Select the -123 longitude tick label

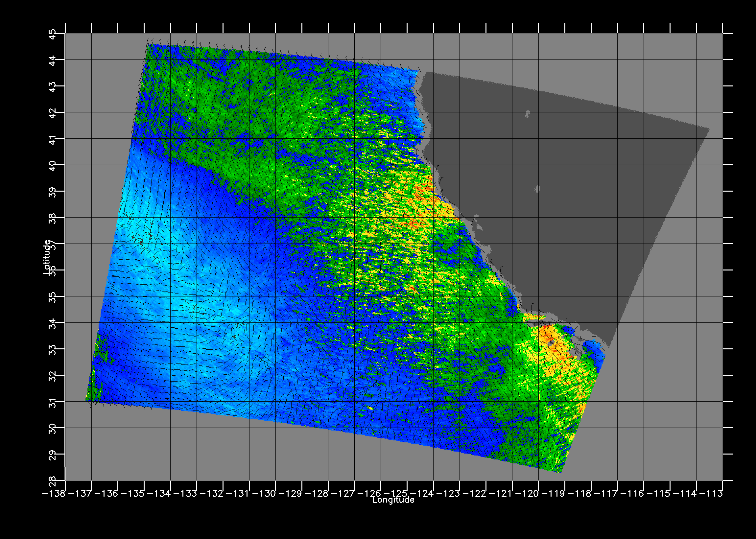pos(448,494)
